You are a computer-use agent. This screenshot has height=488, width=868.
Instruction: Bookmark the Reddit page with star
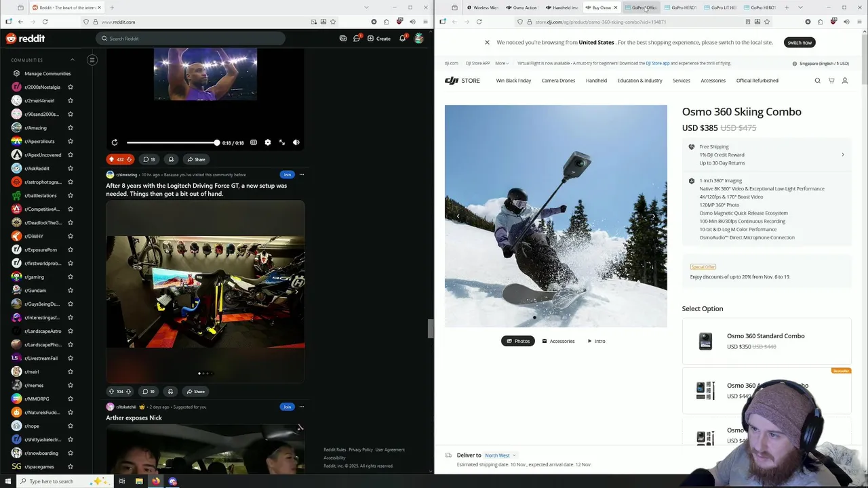click(x=333, y=22)
